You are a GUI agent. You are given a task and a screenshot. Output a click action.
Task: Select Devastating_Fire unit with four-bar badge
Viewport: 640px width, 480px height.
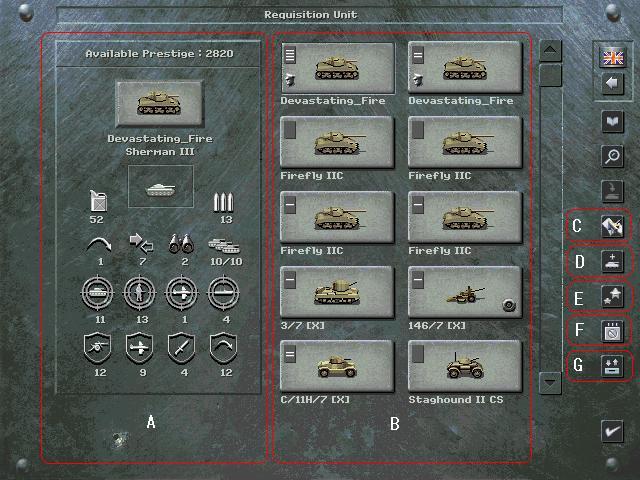click(338, 68)
